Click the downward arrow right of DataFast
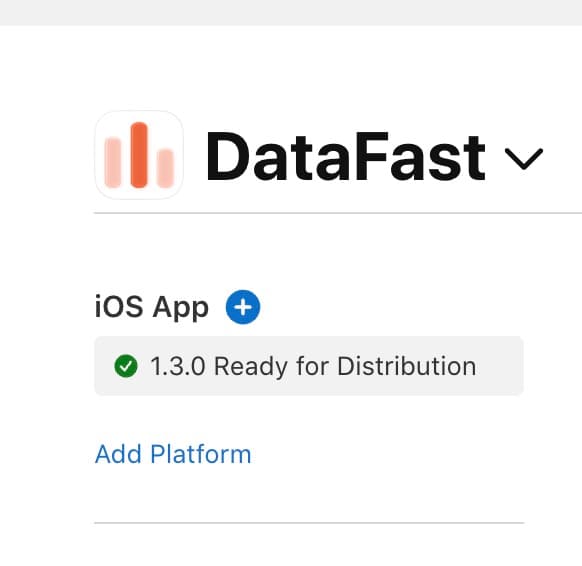 (x=524, y=158)
